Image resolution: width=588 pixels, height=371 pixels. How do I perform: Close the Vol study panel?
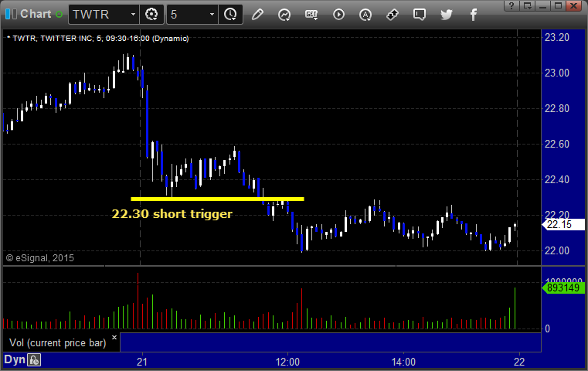click(114, 337)
